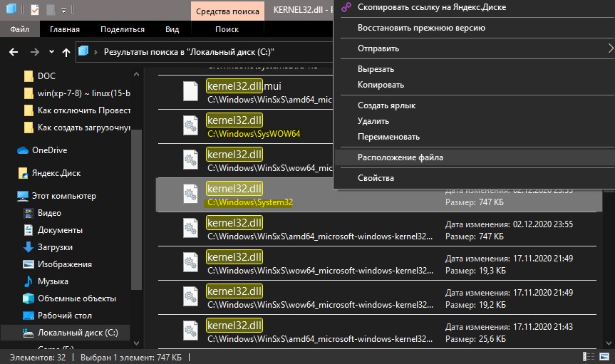Switch to the Вид ribbon tab
615x364 pixels.
point(172,29)
